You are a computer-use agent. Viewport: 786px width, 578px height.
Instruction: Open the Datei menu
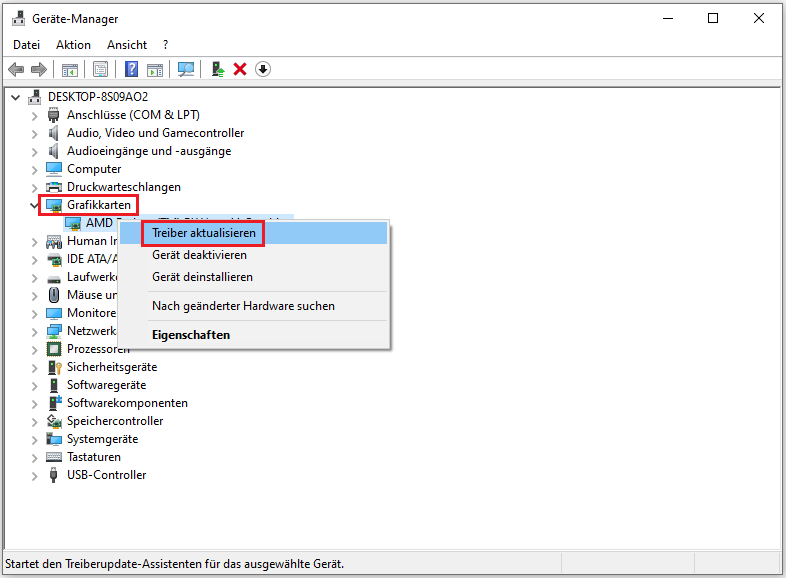(26, 45)
